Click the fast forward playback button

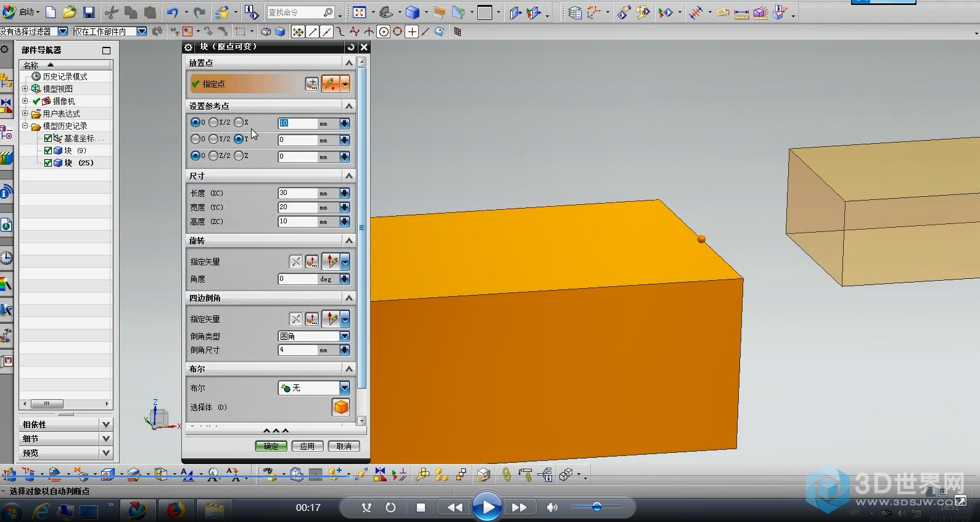tap(519, 507)
